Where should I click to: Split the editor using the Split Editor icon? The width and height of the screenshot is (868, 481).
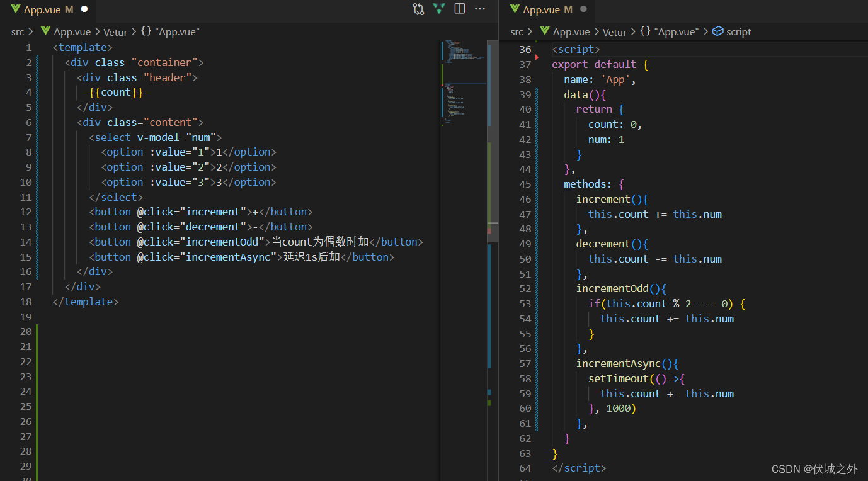coord(459,8)
